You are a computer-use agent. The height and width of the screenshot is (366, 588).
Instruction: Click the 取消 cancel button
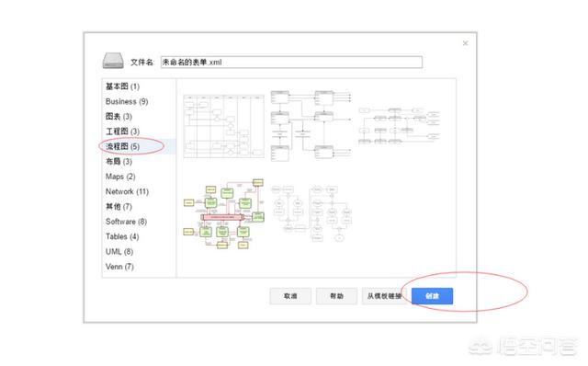pos(290,296)
